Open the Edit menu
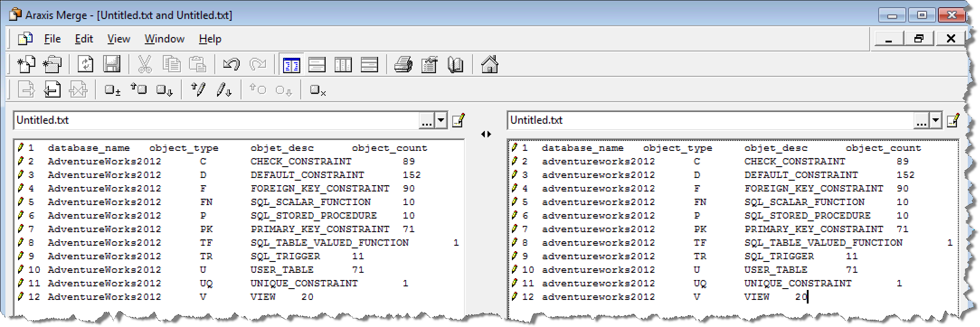The width and height of the screenshot is (980, 327). tap(84, 39)
